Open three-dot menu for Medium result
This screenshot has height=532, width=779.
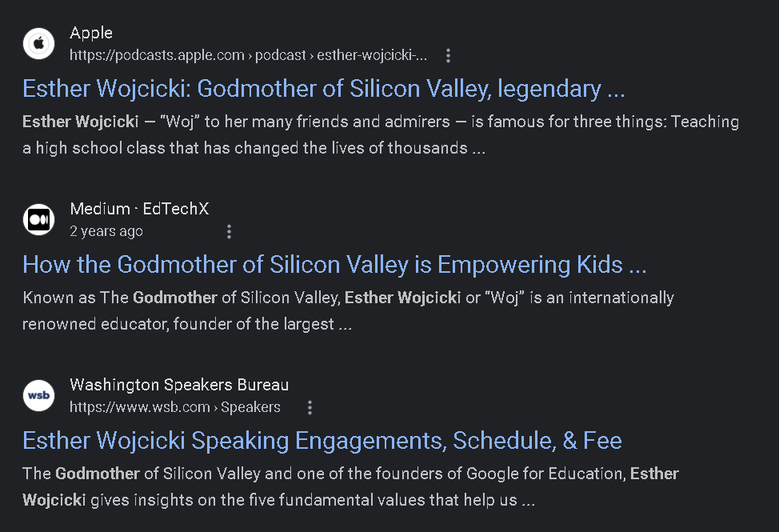[229, 232]
